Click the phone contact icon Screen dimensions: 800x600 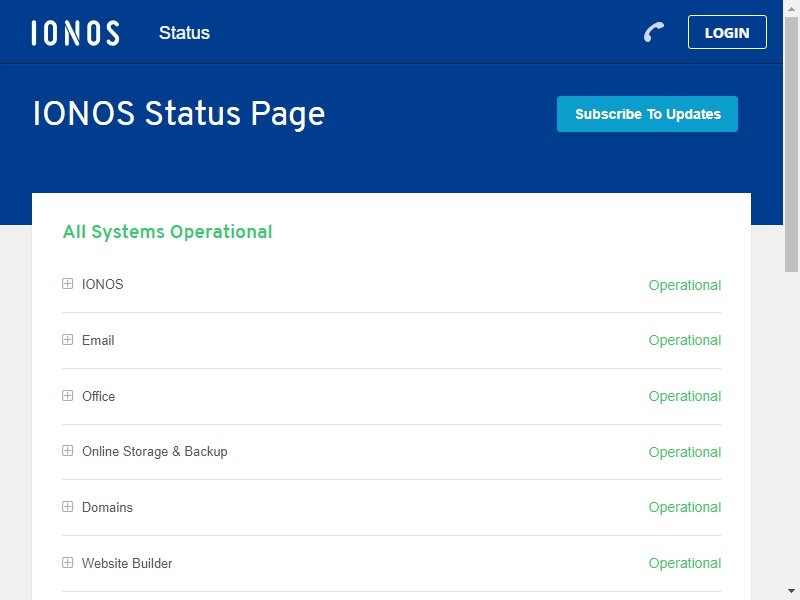(x=654, y=32)
